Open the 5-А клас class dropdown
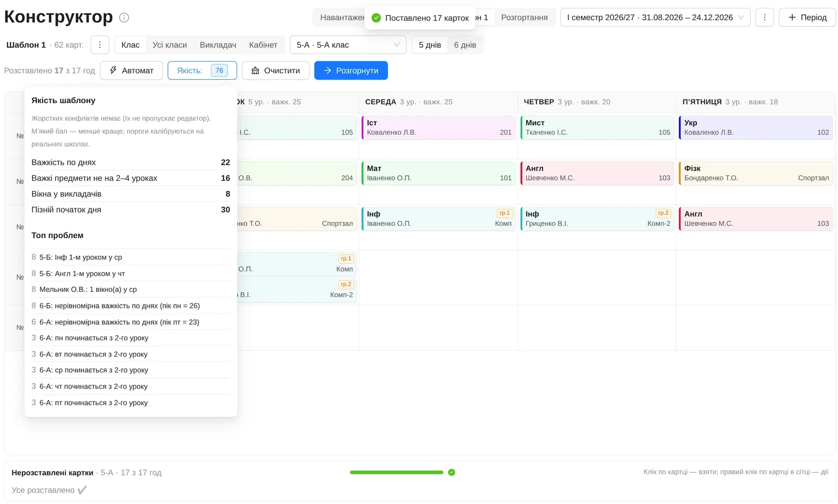 click(x=348, y=45)
